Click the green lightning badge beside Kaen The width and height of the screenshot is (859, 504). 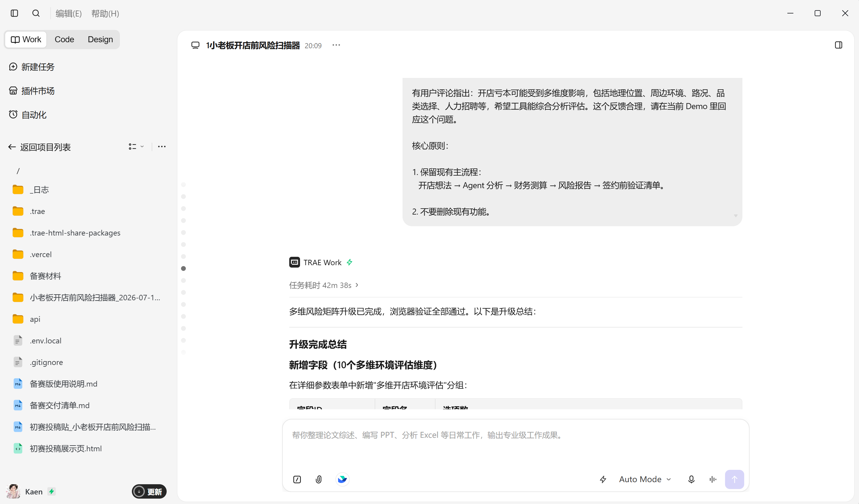point(52,491)
